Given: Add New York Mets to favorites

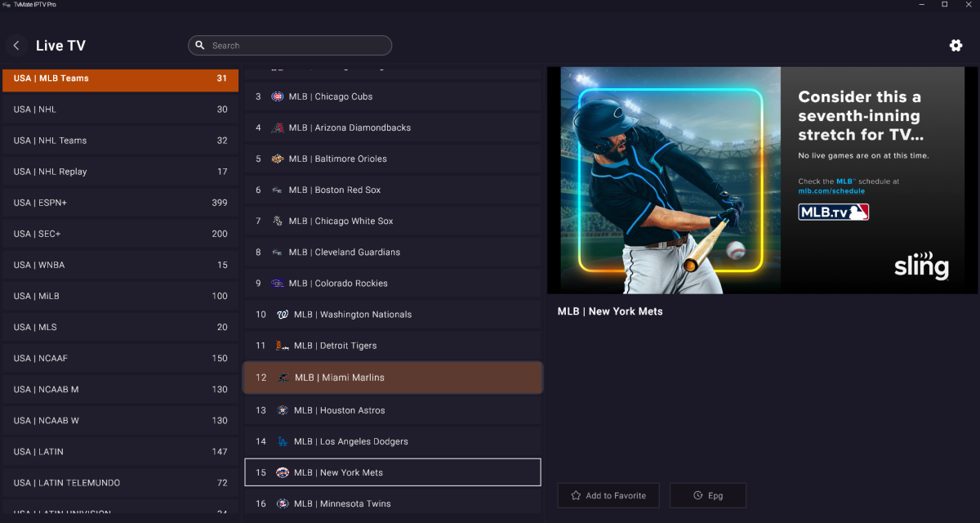Looking at the screenshot, I should coord(608,495).
